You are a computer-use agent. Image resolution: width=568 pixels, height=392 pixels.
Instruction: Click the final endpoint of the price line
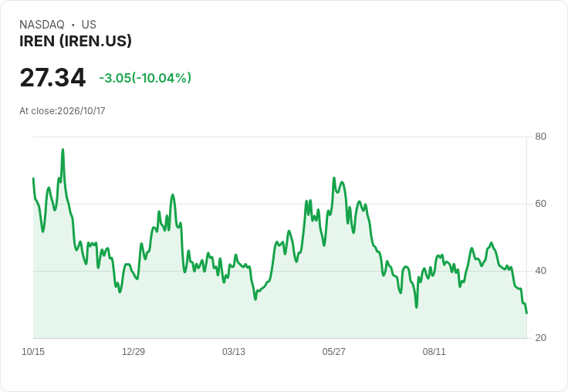point(526,313)
